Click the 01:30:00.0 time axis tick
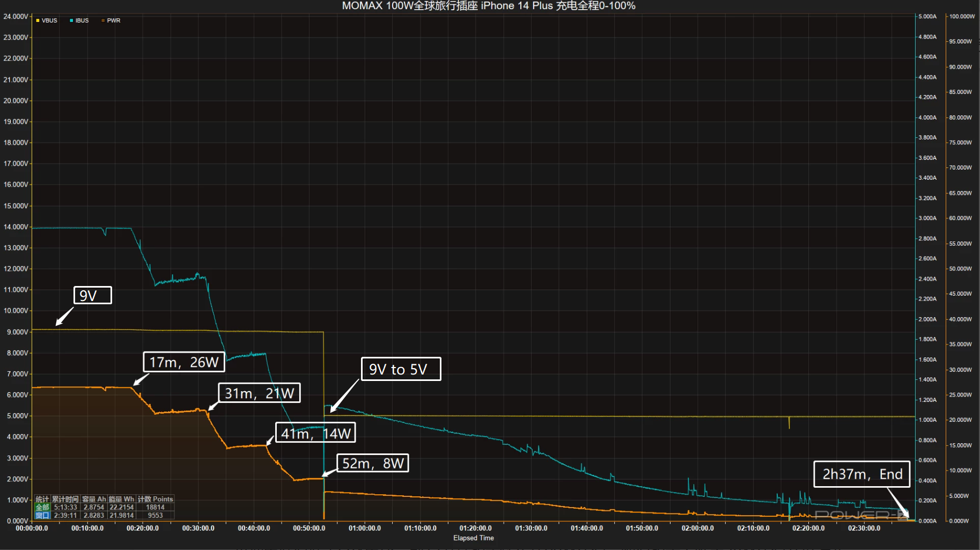The height and width of the screenshot is (550, 980). pos(531,528)
